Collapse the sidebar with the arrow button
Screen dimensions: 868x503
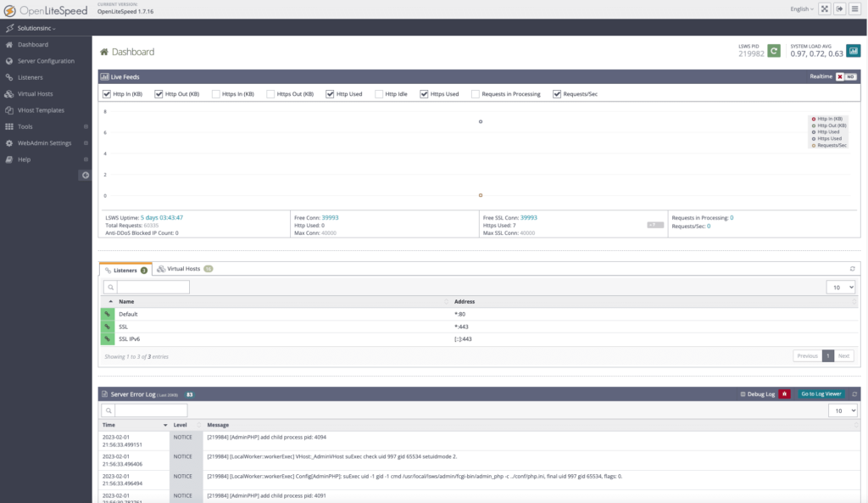(x=86, y=175)
